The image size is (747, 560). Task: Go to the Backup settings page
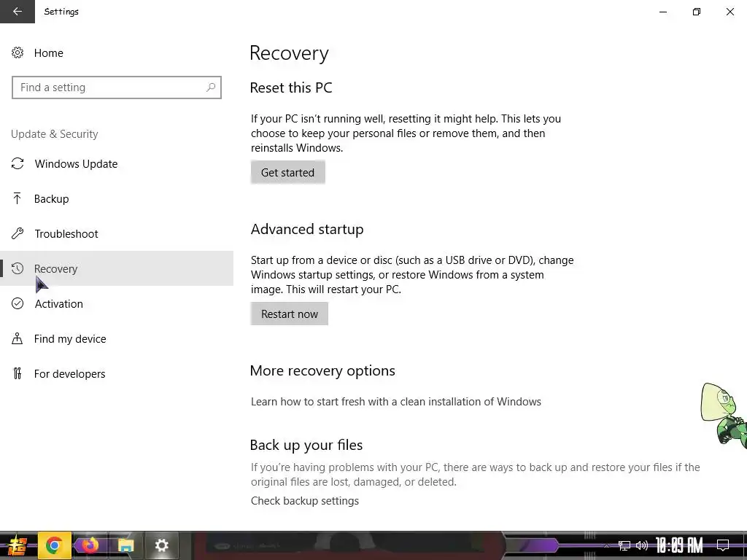(117, 198)
